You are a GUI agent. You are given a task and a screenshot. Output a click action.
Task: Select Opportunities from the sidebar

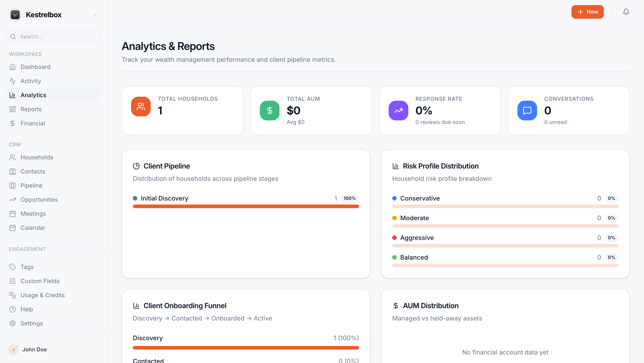point(39,200)
